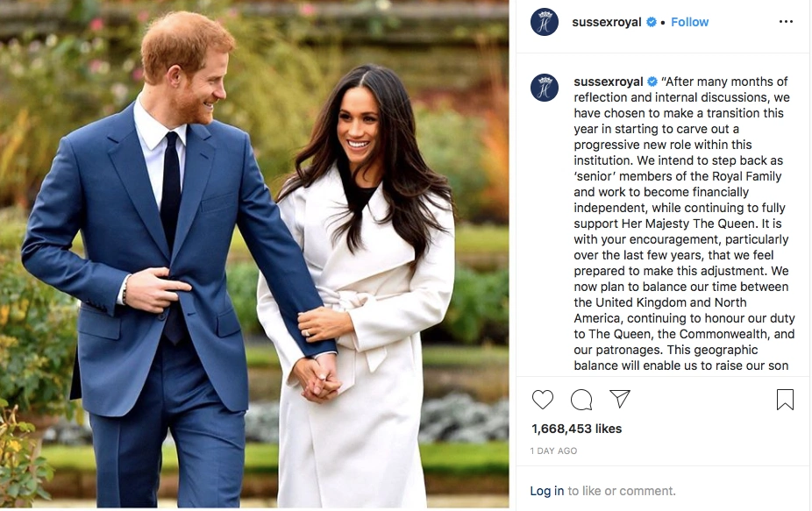Open comments via the speech bubble icon

coord(581,400)
